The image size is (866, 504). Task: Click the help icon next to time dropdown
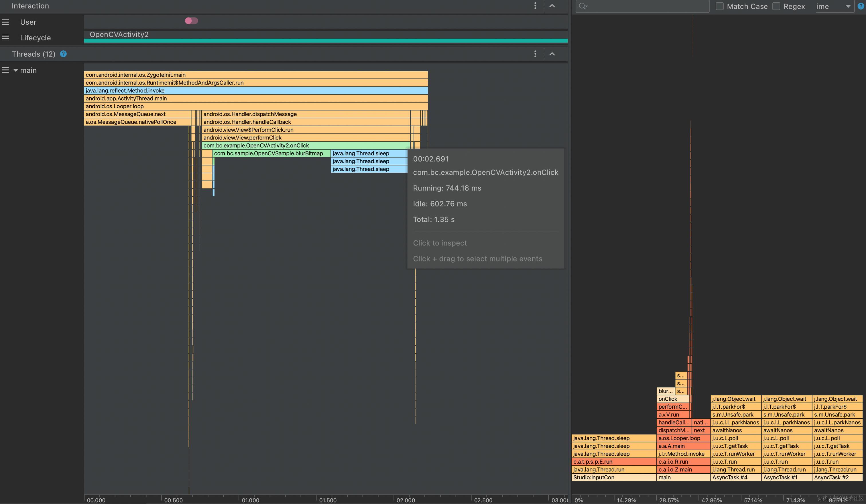click(x=861, y=6)
